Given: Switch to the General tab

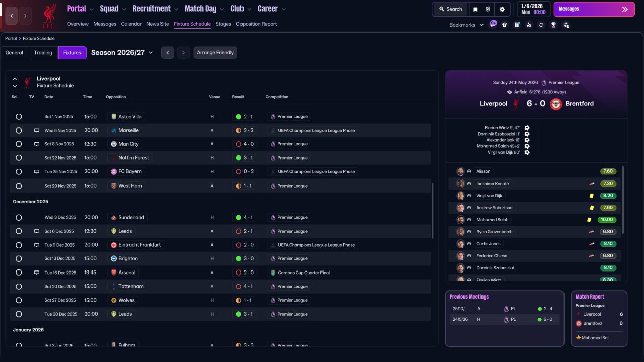Looking at the screenshot, I should coord(14,53).
